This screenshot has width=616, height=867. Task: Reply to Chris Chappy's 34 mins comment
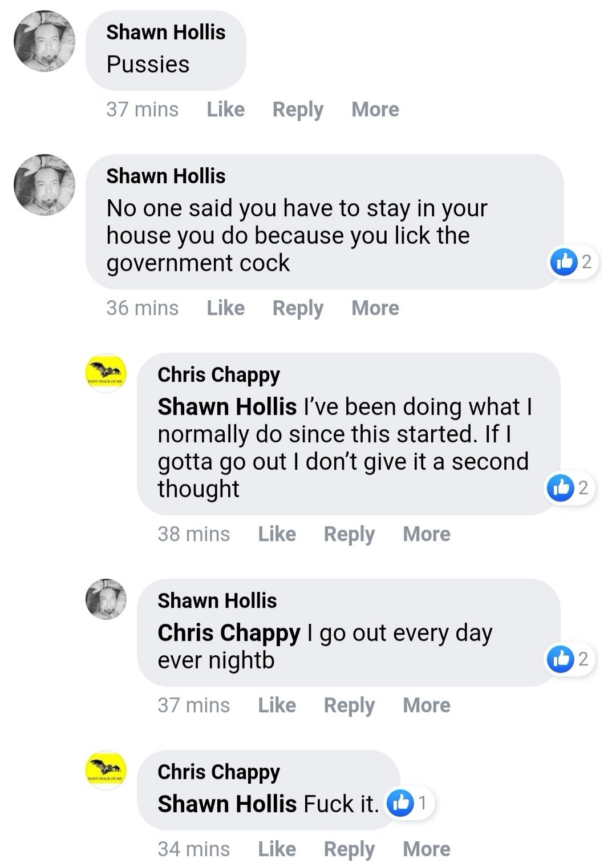pyautogui.click(x=349, y=849)
